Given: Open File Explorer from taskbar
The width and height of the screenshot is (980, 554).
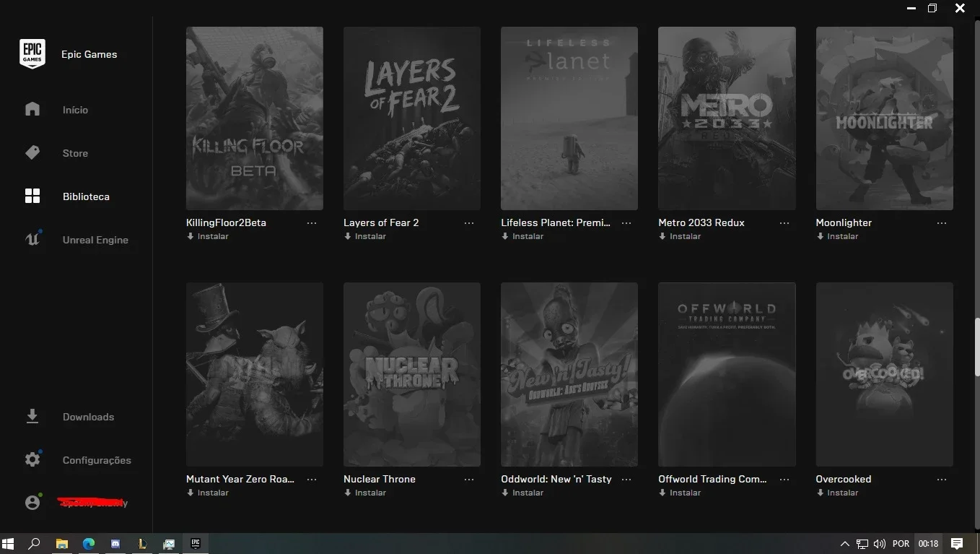Looking at the screenshot, I should [x=62, y=543].
